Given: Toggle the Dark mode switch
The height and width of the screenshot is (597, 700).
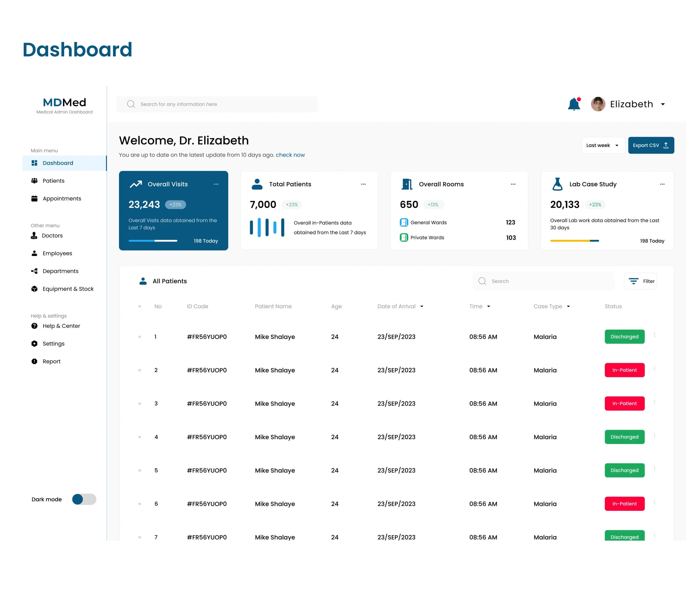Looking at the screenshot, I should click(x=84, y=499).
